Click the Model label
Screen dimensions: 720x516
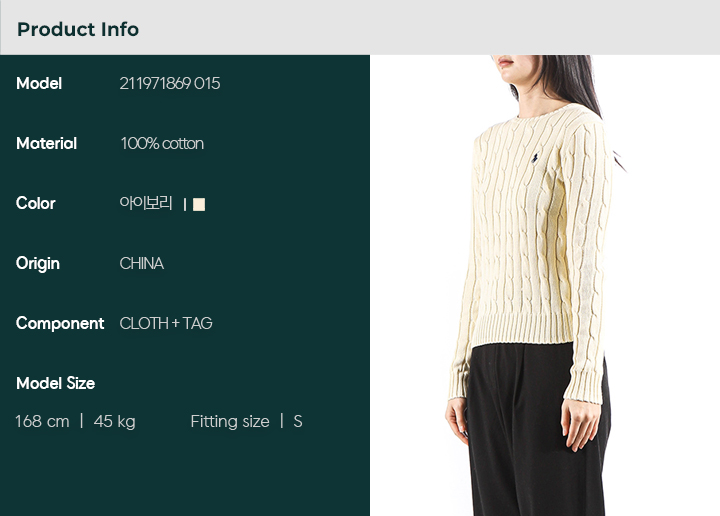[x=39, y=84]
